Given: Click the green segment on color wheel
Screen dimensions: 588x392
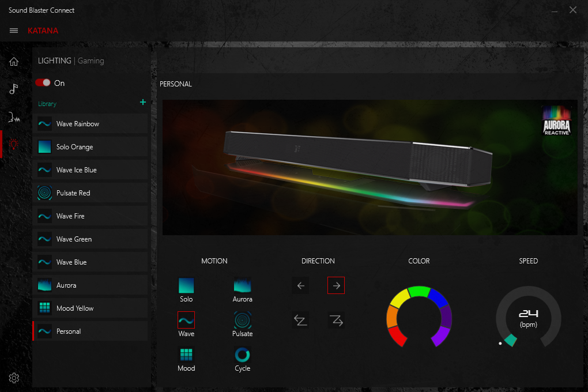Looking at the screenshot, I should [419, 291].
